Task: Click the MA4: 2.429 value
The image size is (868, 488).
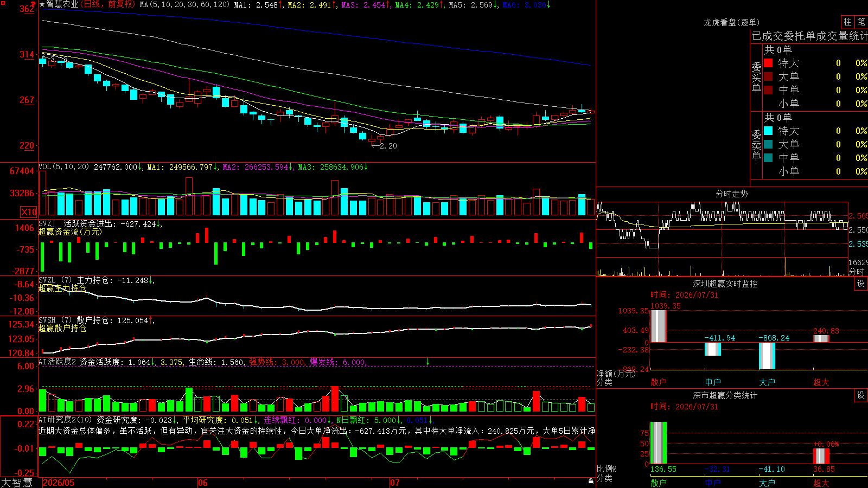Action: tap(417, 4)
